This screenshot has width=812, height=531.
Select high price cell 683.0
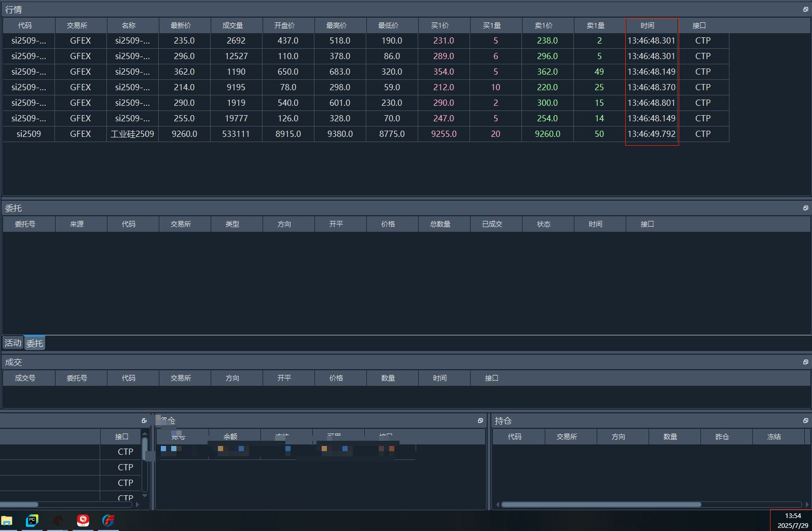point(340,72)
